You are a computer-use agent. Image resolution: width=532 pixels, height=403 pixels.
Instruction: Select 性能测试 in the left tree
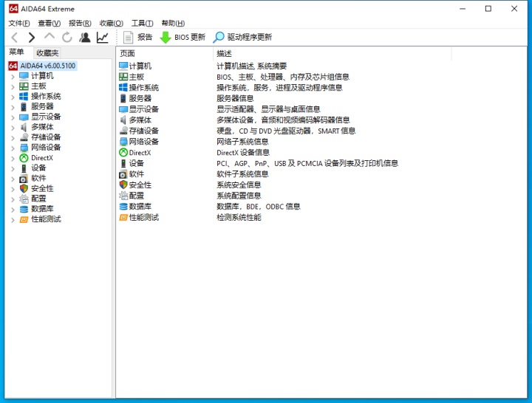point(46,219)
